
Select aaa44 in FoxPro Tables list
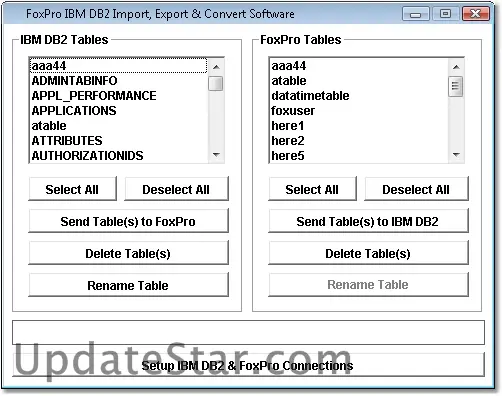(359, 66)
